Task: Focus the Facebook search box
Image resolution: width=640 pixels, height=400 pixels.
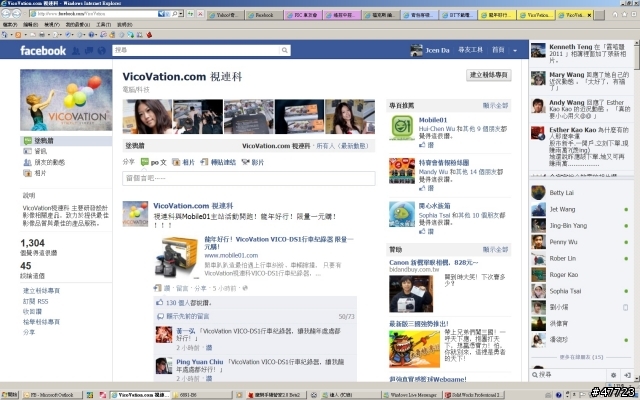Action: point(196,50)
